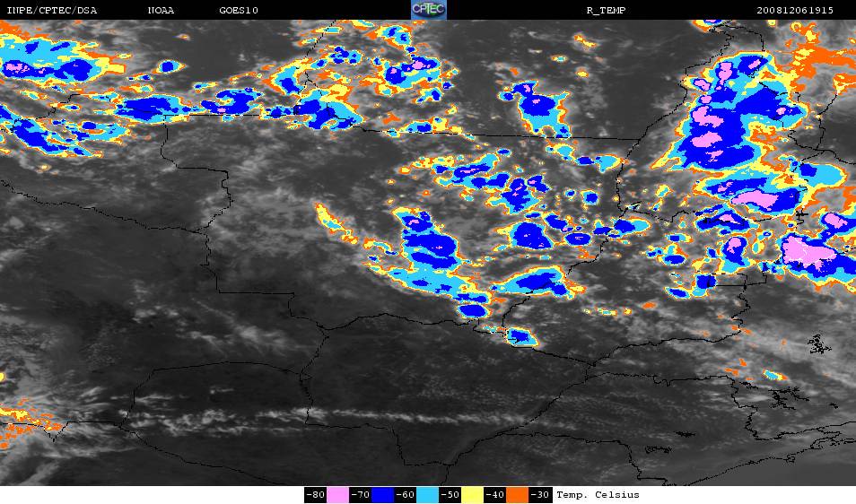Click the -70 legend value
Screen dimensions: 856x504
point(361,495)
